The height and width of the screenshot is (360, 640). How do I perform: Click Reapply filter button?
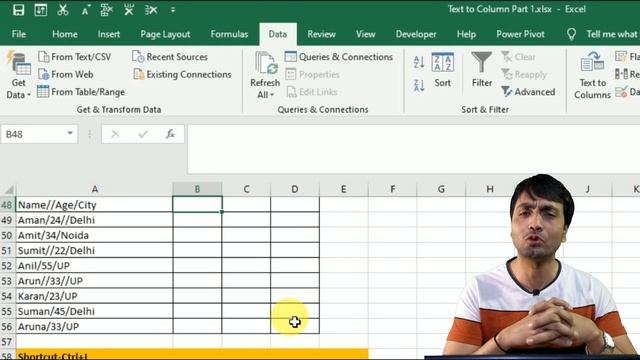[x=524, y=74]
